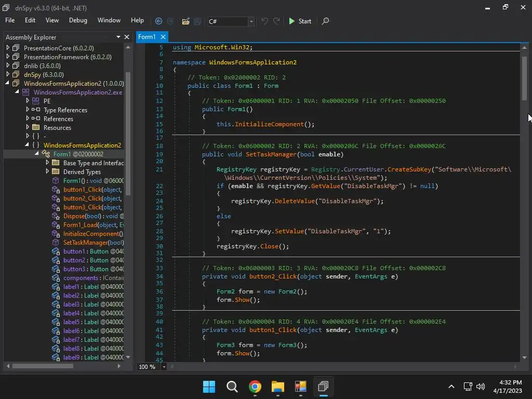Expand the PresentationCore assembly node
The width and height of the screenshot is (532, 399).
(7, 48)
